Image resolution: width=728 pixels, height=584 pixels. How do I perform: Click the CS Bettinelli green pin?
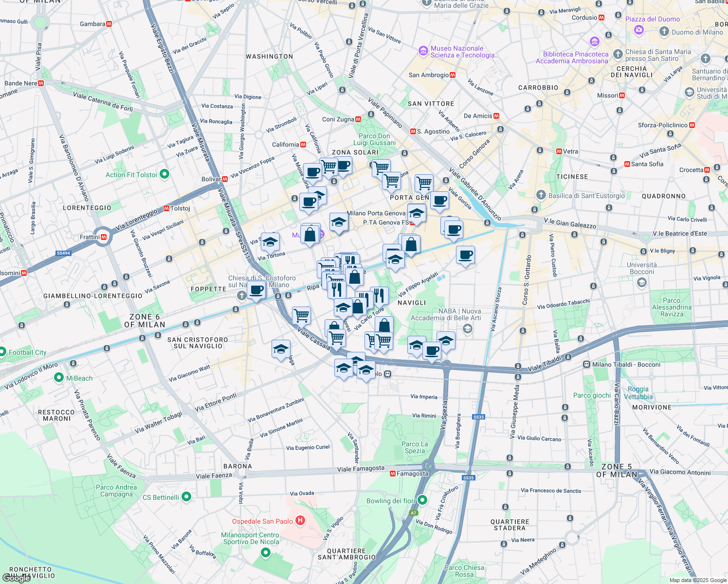tap(187, 497)
